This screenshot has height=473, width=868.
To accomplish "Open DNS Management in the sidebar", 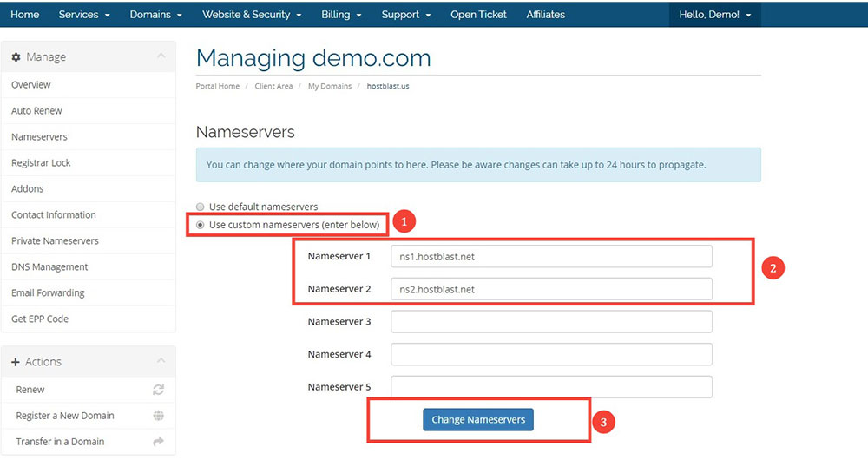I will [49, 267].
